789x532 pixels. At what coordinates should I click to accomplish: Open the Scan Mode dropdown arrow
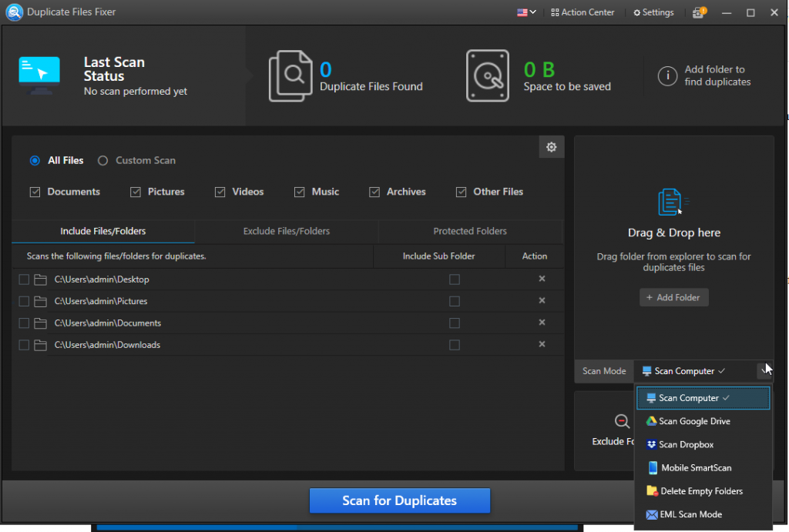[x=765, y=371]
